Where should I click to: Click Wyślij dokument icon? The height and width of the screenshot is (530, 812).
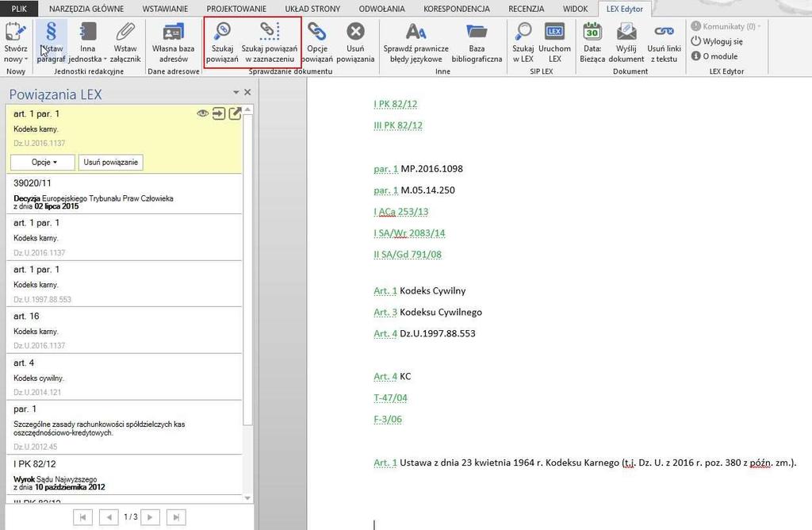pyautogui.click(x=626, y=32)
